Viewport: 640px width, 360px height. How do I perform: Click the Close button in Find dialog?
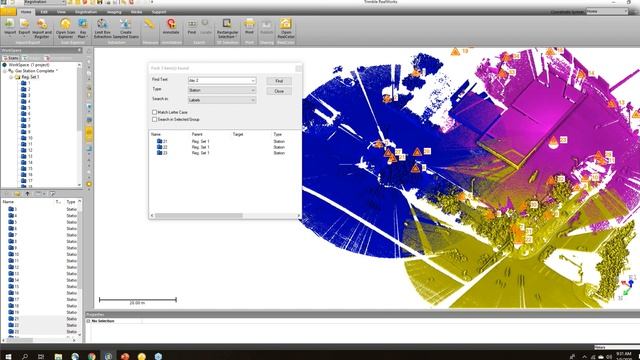pos(279,91)
